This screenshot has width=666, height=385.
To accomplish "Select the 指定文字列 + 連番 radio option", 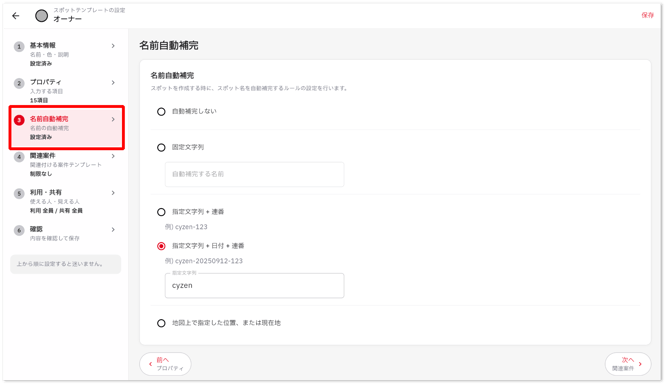I will pyautogui.click(x=161, y=212).
